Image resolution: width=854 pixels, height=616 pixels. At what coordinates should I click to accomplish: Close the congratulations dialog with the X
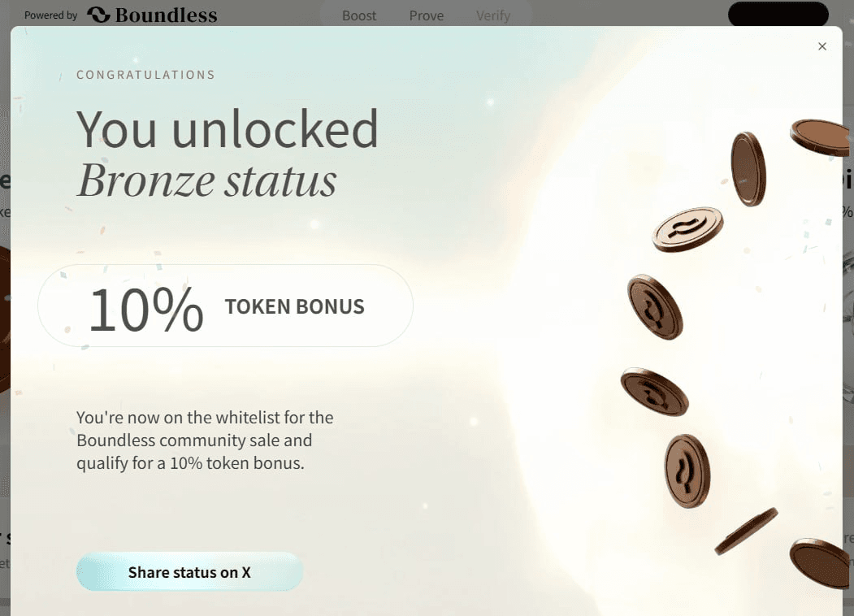click(821, 46)
